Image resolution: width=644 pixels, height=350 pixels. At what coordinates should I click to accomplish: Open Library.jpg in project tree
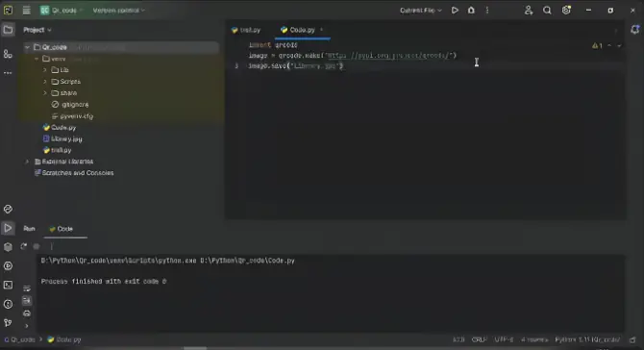62,139
